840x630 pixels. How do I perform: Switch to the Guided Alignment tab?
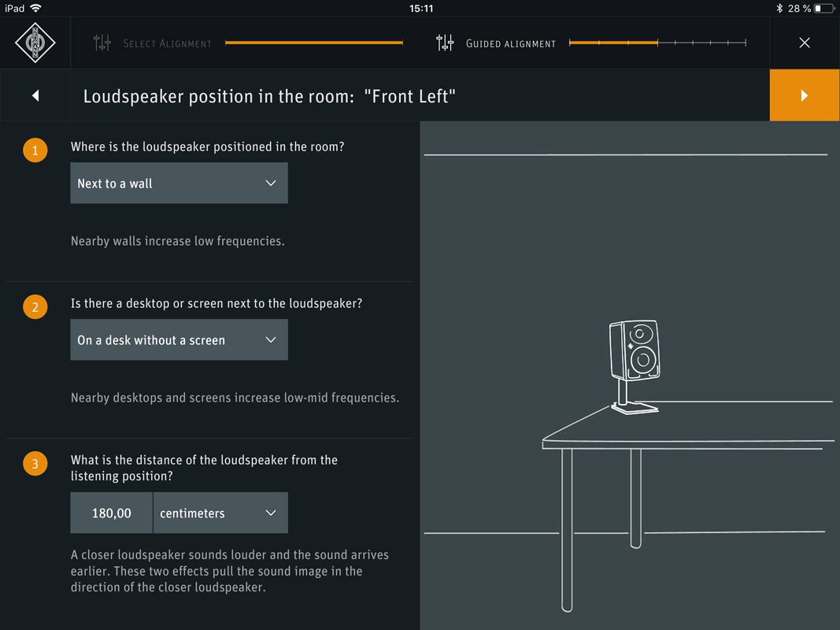[x=510, y=43]
